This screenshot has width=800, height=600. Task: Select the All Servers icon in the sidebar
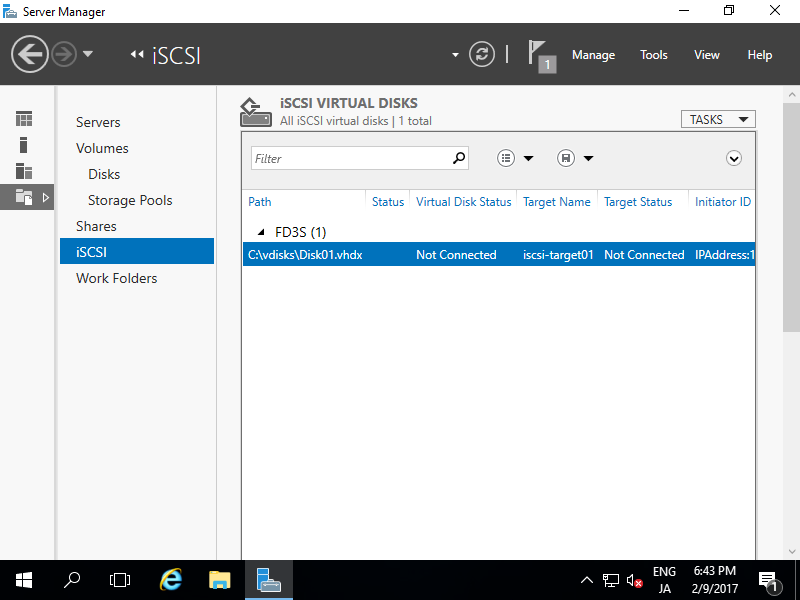click(x=24, y=171)
